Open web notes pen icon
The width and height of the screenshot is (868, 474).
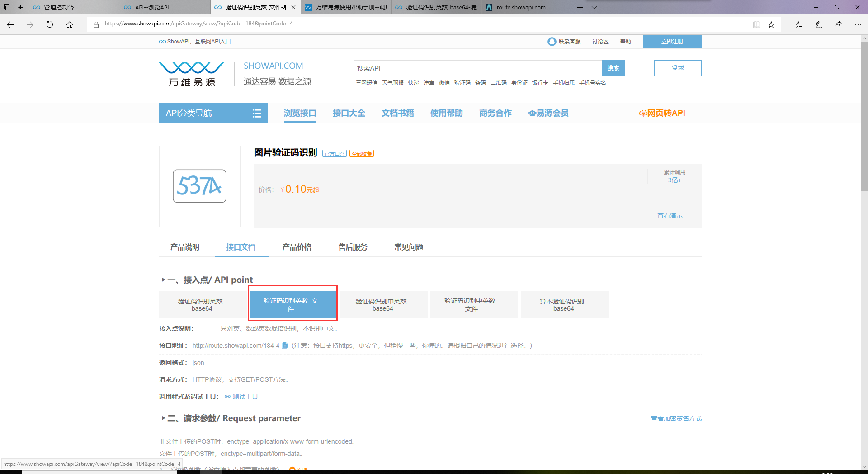(x=818, y=24)
